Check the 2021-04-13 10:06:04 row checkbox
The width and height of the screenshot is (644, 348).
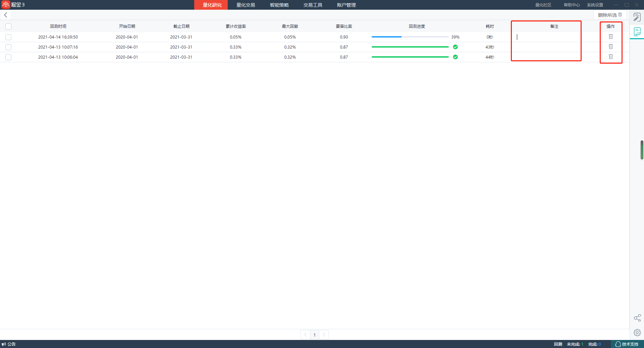(x=8, y=57)
